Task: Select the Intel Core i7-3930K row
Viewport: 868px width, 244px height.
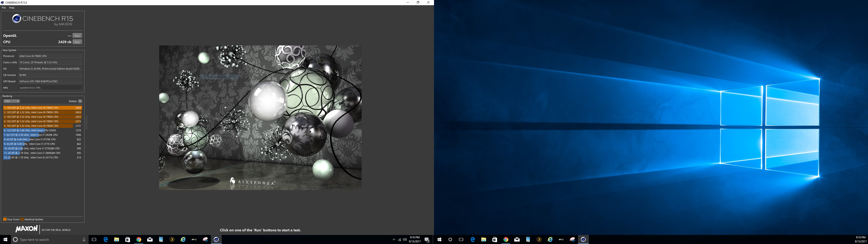Action: [42, 135]
